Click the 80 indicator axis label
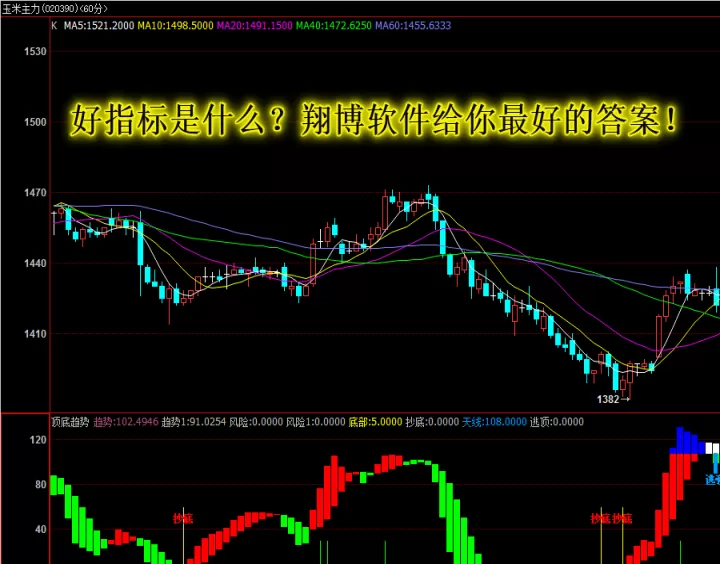Screen dimensions: 720x564 point(41,485)
